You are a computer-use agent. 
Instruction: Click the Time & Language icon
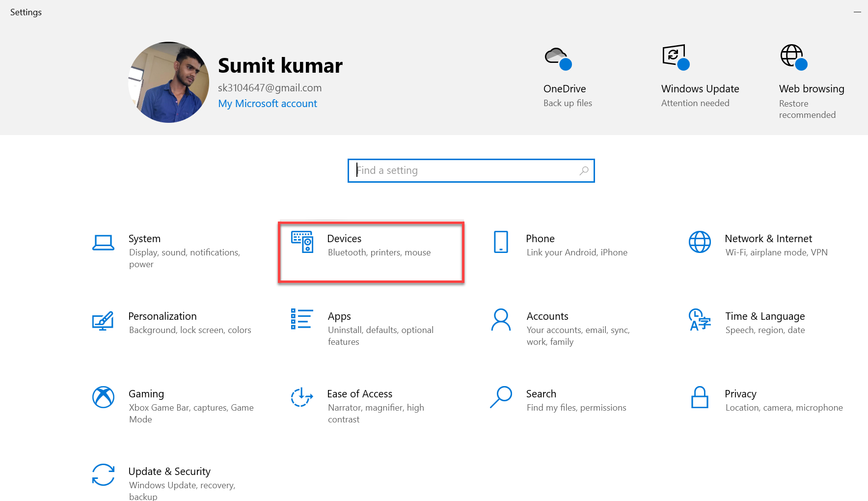click(x=700, y=320)
